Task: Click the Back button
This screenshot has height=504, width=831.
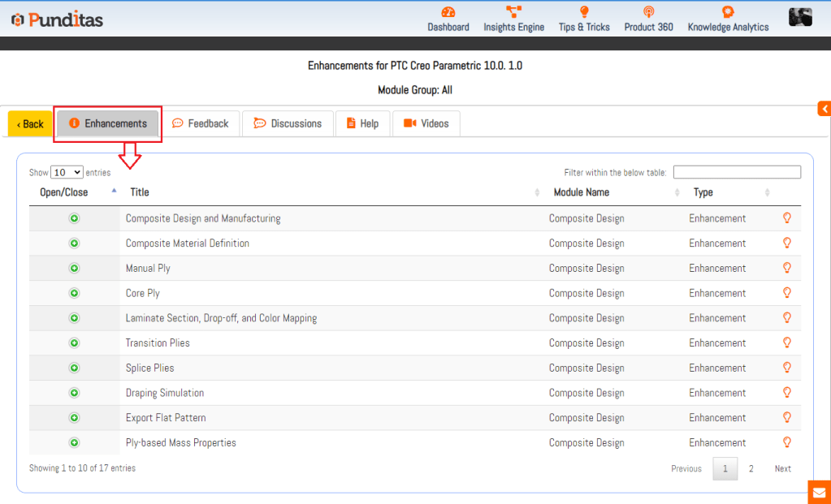Action: click(x=30, y=124)
